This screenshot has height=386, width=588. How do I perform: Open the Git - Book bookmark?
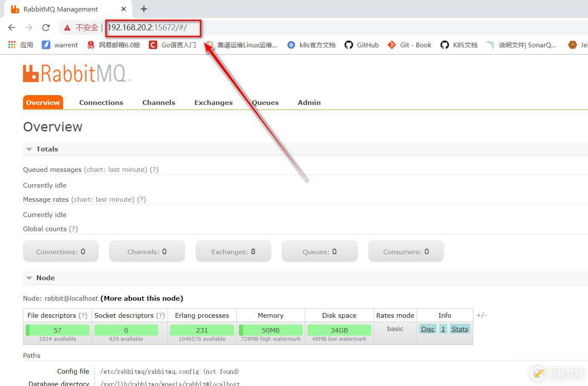(x=409, y=45)
